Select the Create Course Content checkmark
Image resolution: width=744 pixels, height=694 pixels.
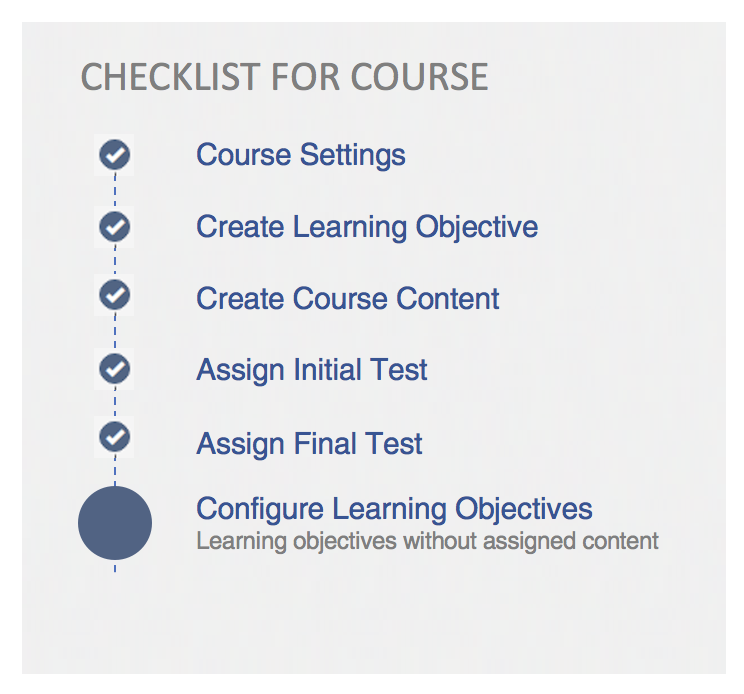point(115,296)
